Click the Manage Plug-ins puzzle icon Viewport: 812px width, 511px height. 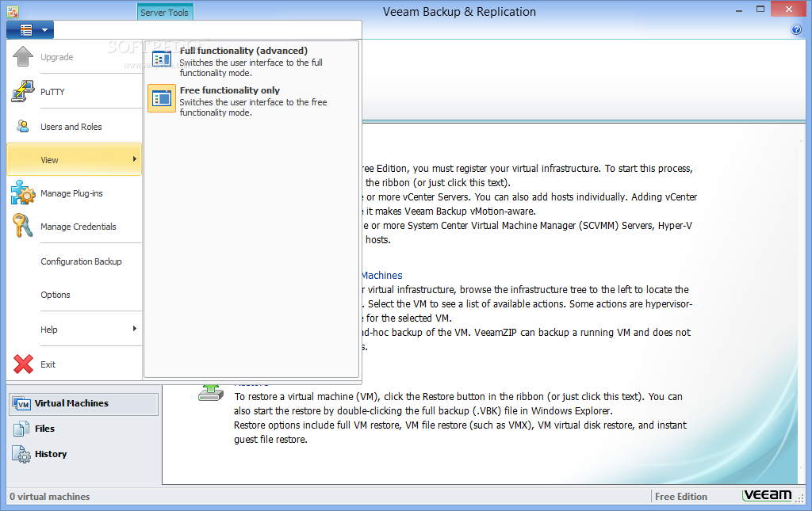[x=23, y=193]
